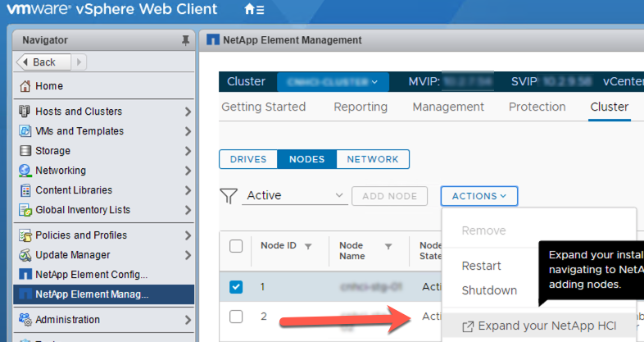Check the node 2 row checkbox
The height and width of the screenshot is (342, 644).
[x=236, y=317]
